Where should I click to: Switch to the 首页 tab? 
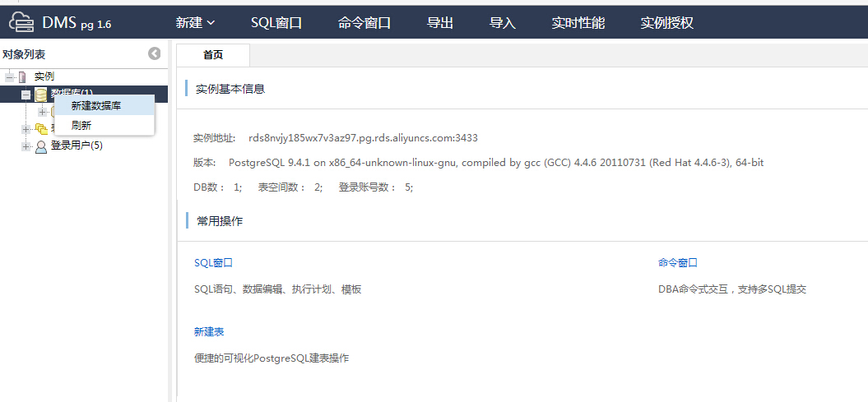point(212,55)
